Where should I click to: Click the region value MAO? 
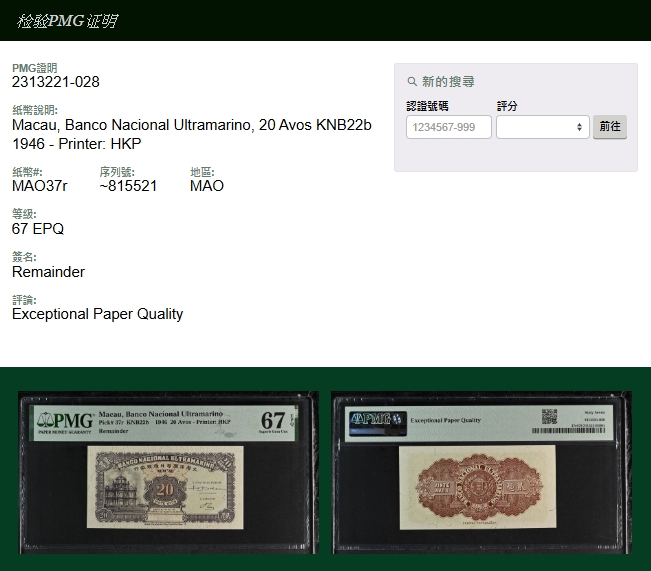(x=207, y=186)
